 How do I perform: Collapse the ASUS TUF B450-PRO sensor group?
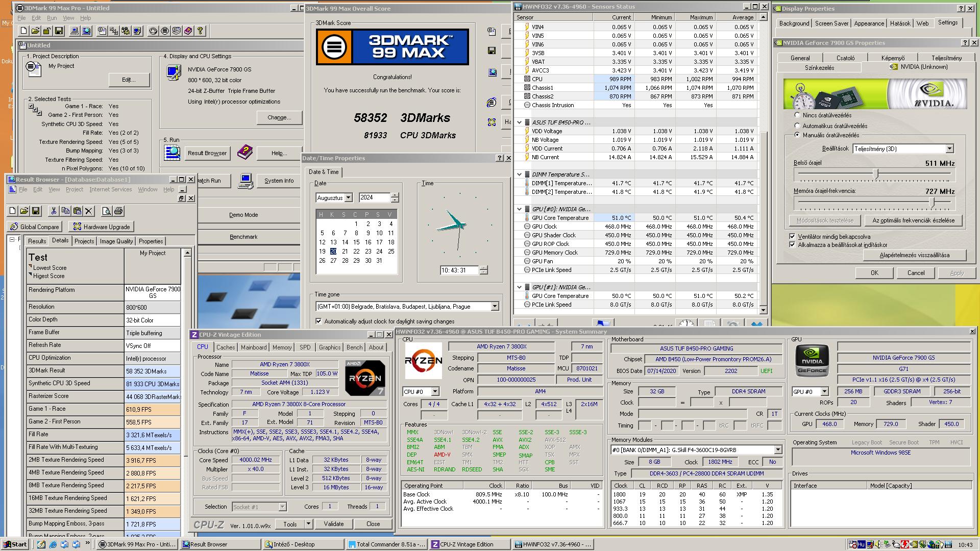pyautogui.click(x=519, y=122)
